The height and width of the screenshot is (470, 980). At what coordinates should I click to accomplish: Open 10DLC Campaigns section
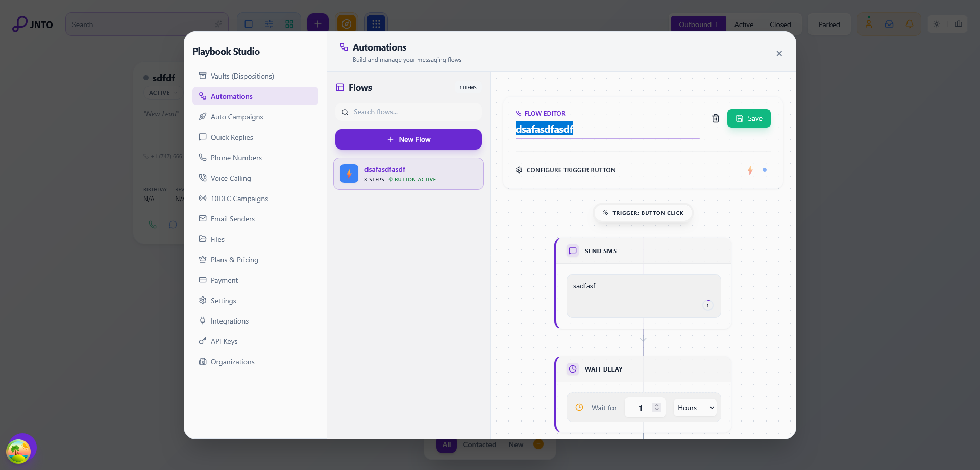tap(255, 199)
